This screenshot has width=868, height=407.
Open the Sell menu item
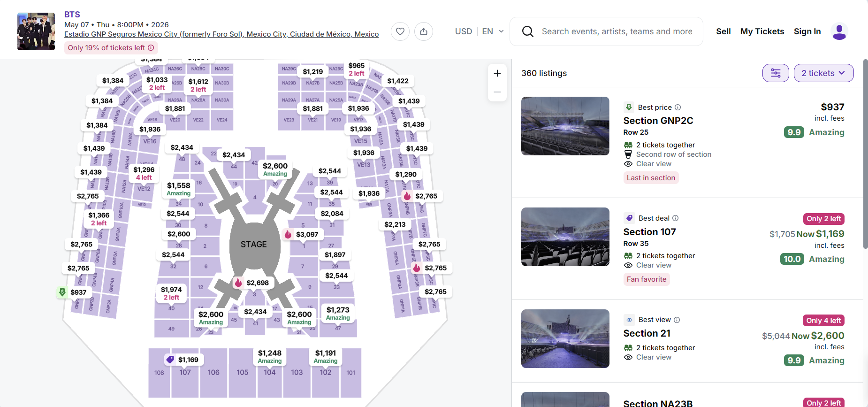tap(723, 31)
